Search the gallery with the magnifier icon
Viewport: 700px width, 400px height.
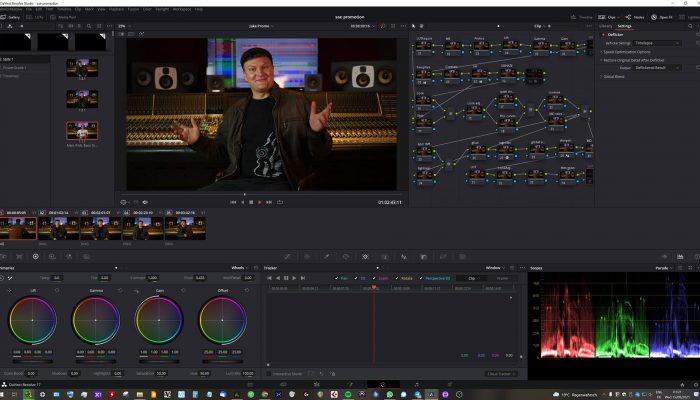(89, 26)
